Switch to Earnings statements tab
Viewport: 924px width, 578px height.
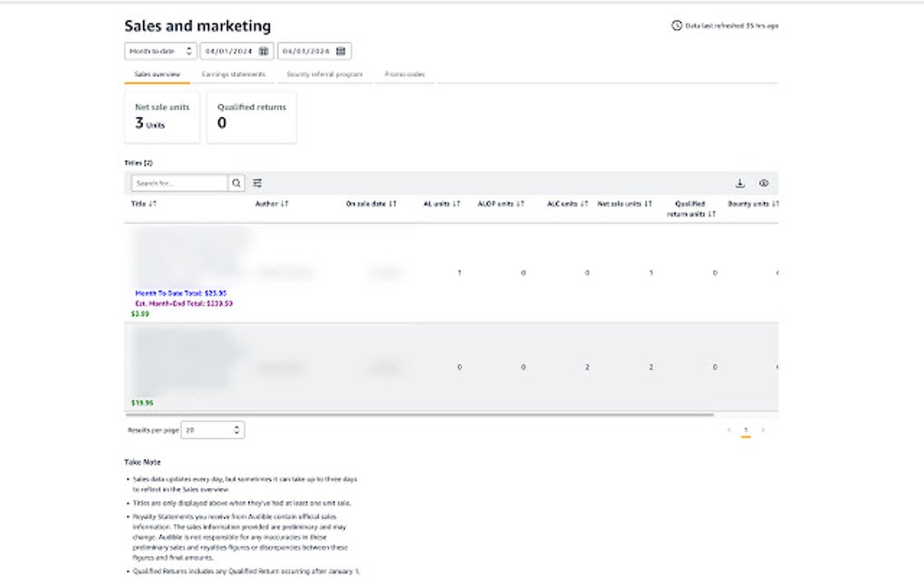coord(234,74)
